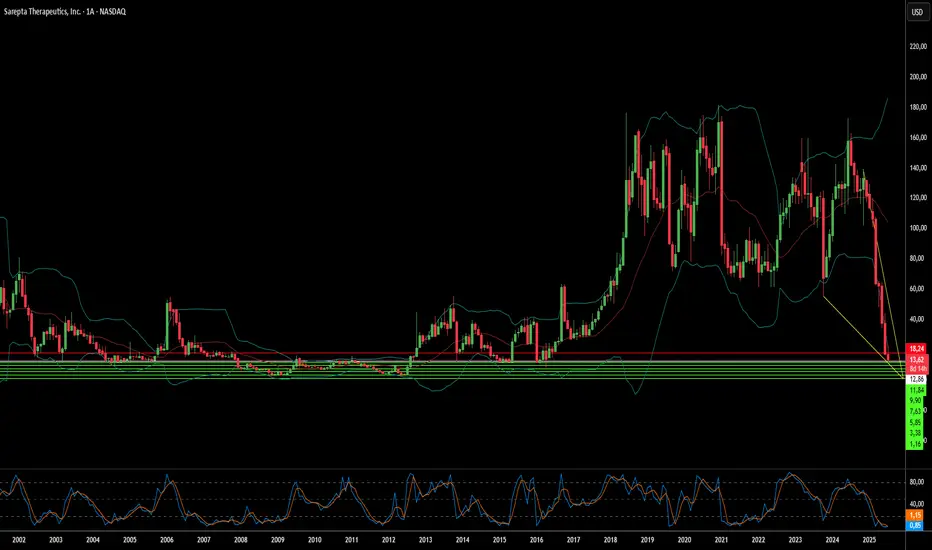Click the 2025 year label on time axis
Viewport: 932px width, 550px height.
pos(869,540)
